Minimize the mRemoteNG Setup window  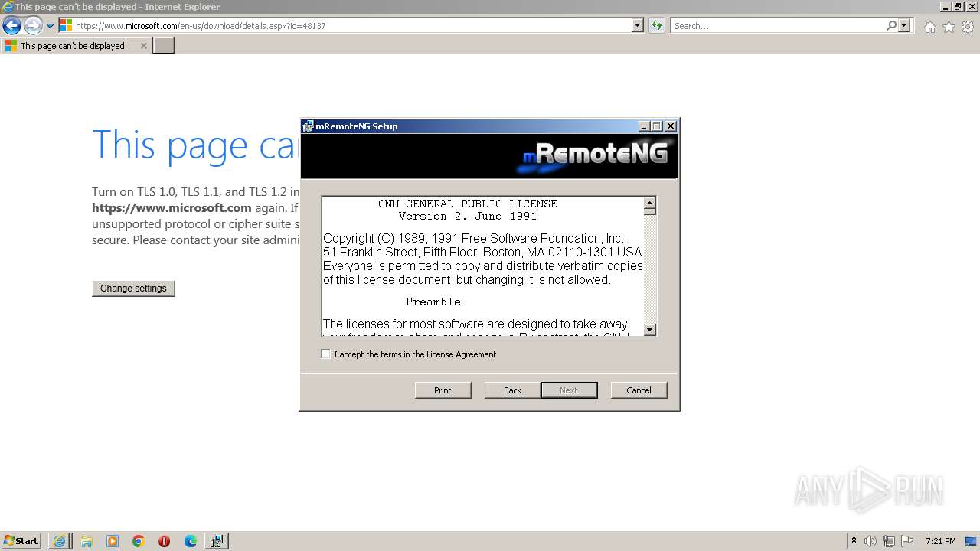pos(644,126)
